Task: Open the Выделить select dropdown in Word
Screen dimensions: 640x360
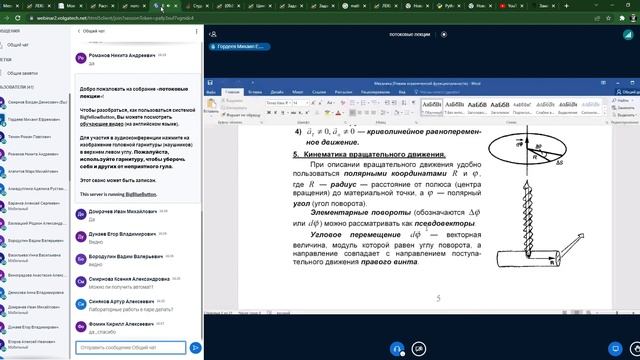Action: click(x=624, y=115)
